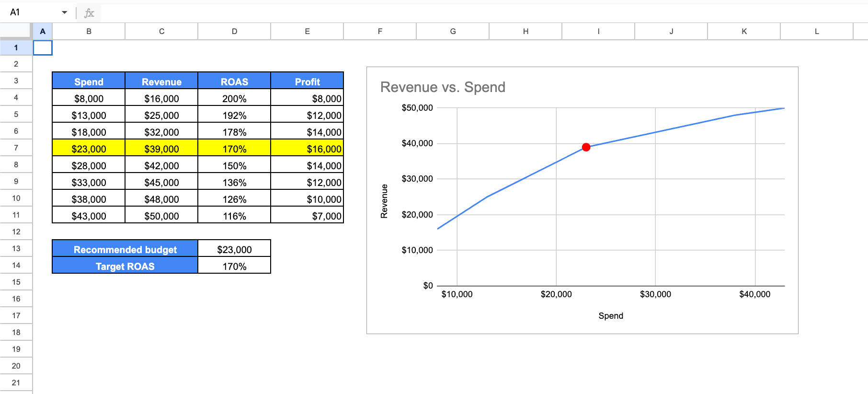Select the $42,000 revenue cell
Screen dimensions: 868x394
(161, 165)
